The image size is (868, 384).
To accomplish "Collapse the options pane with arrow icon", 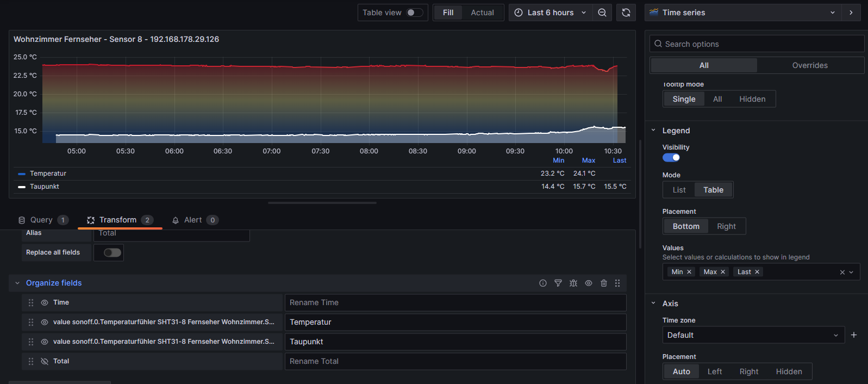I will click(x=851, y=13).
